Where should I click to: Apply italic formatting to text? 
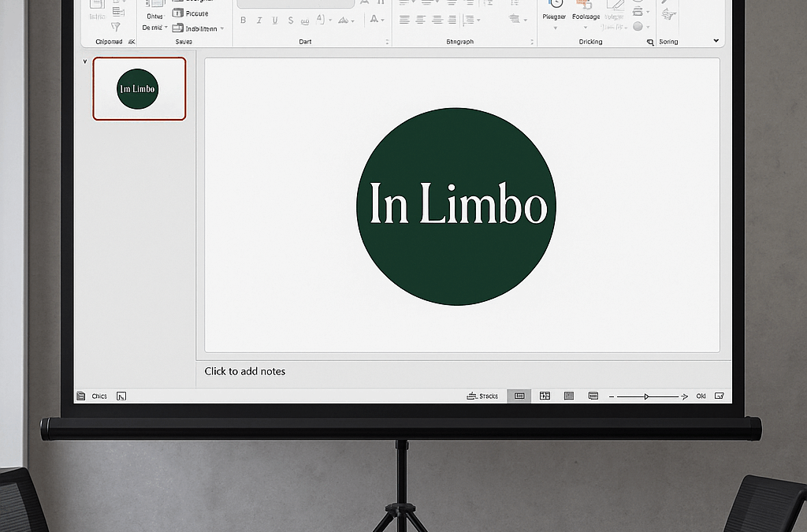258,20
